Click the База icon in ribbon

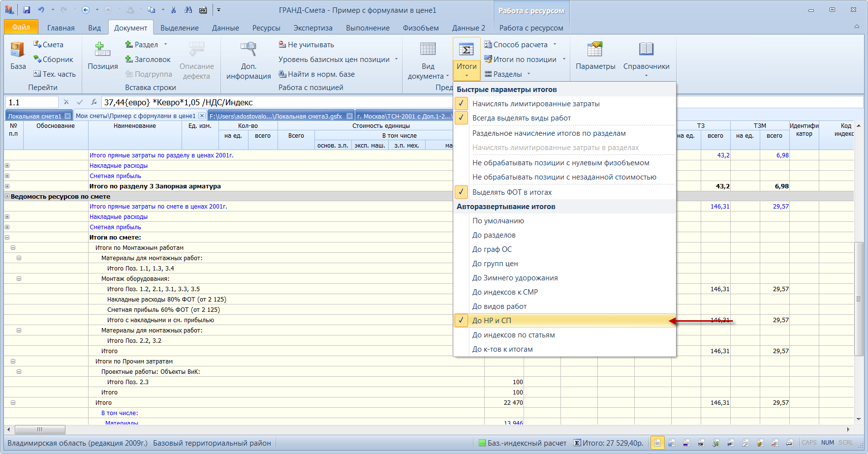click(x=18, y=50)
